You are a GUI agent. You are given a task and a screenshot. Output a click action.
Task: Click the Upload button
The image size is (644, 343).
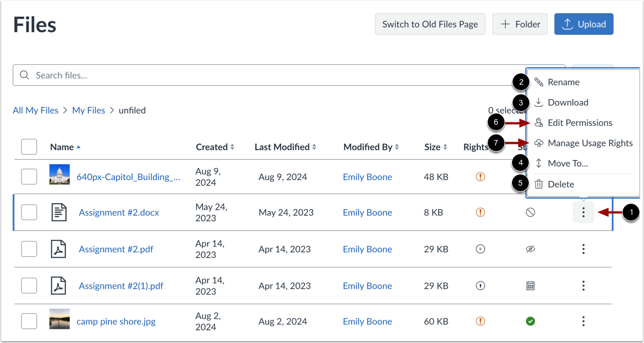[x=584, y=24]
